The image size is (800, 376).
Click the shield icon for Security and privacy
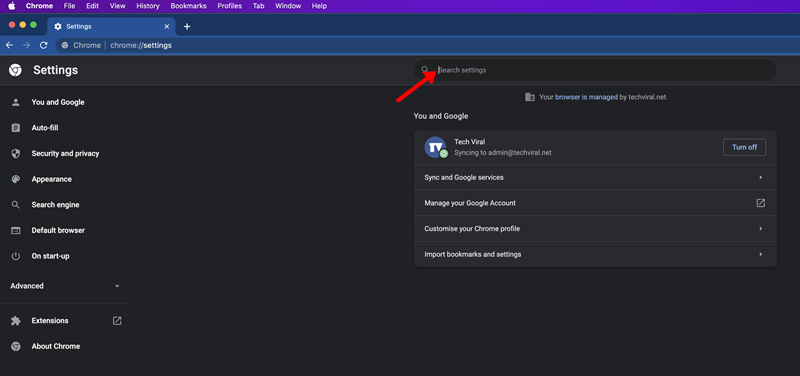16,154
